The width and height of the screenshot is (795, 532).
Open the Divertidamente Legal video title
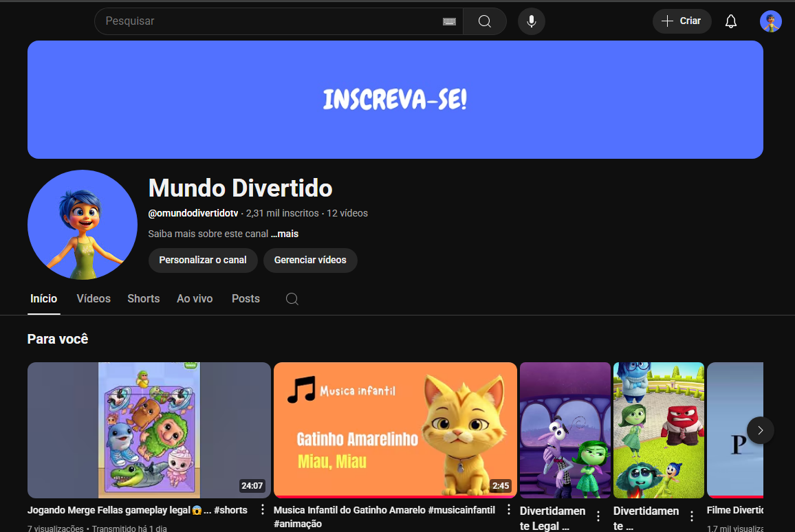[553, 518]
